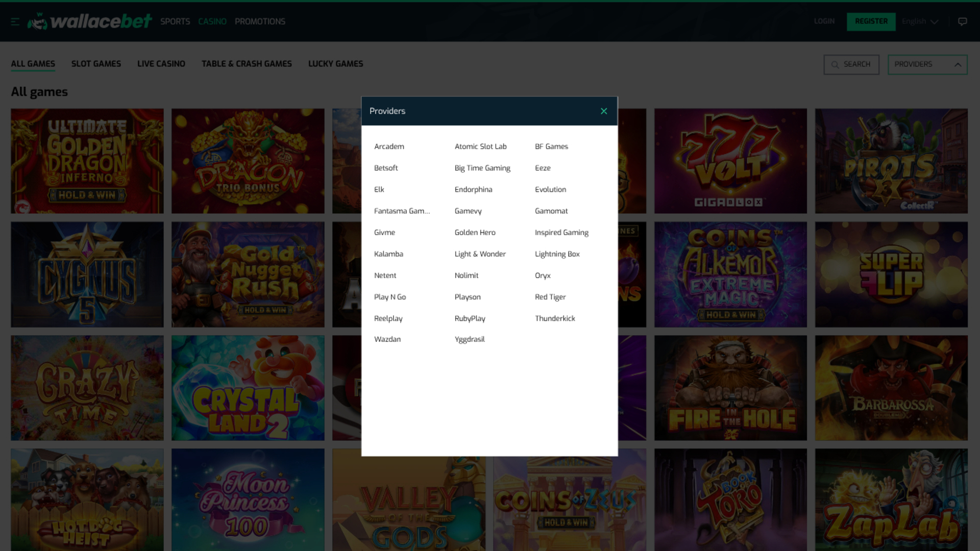
Task: Expand the truncated Fantasma Games provider entry
Action: tap(402, 211)
